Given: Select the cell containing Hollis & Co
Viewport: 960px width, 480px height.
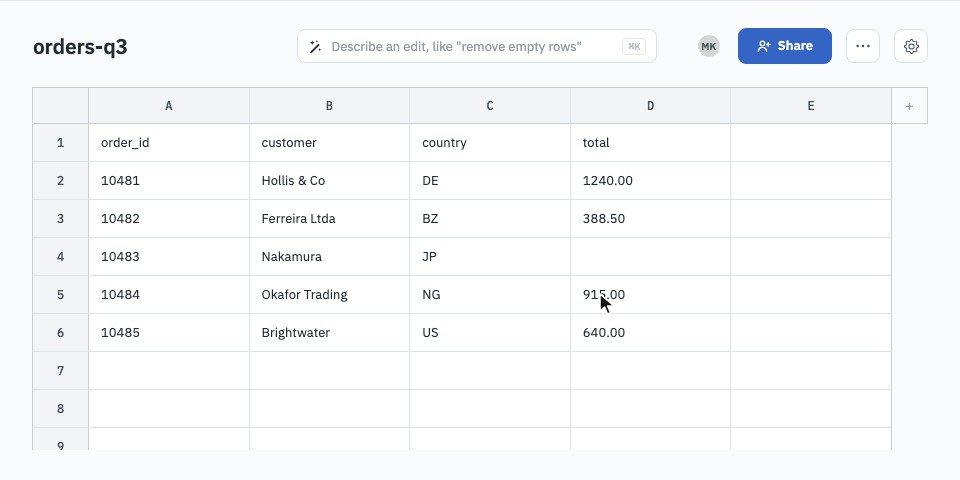Looking at the screenshot, I should [329, 181].
